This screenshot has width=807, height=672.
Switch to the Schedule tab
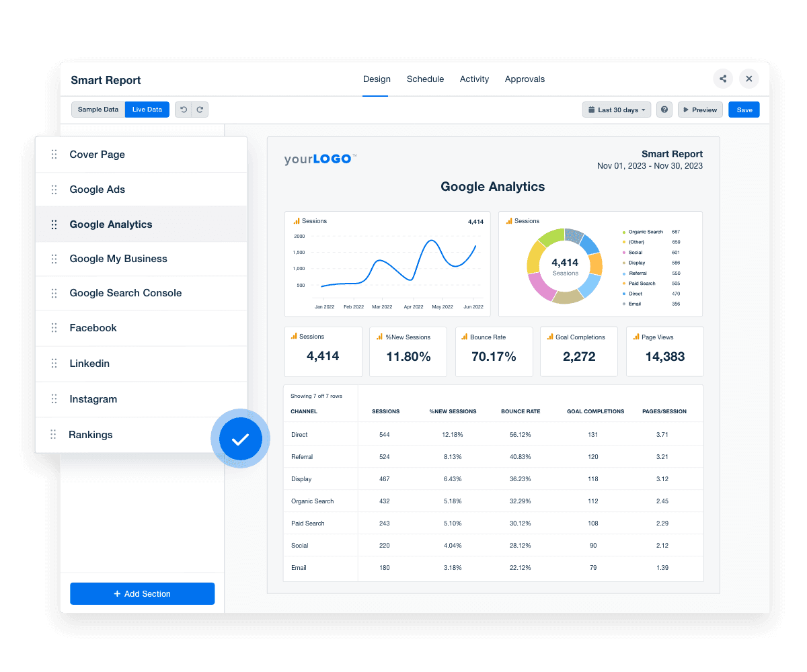pyautogui.click(x=425, y=79)
